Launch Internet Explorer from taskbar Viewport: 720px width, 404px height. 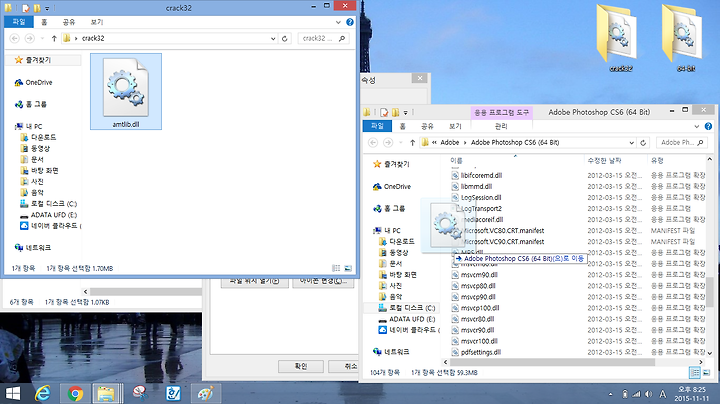[43, 393]
